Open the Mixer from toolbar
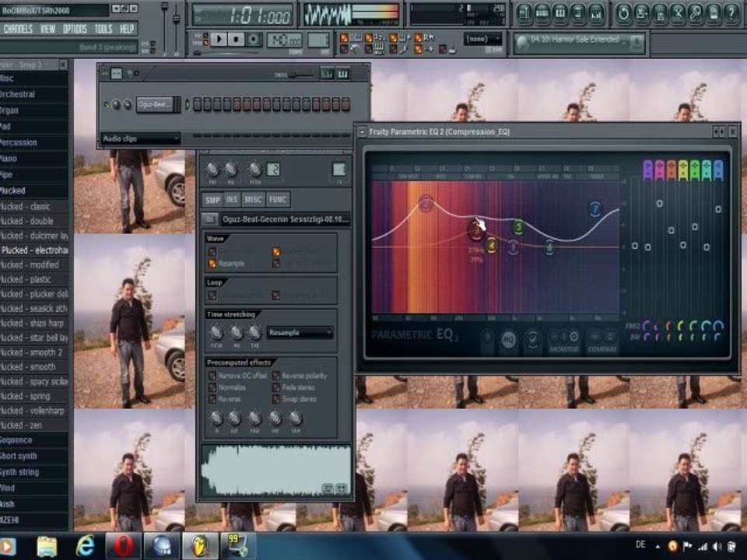 [x=596, y=13]
